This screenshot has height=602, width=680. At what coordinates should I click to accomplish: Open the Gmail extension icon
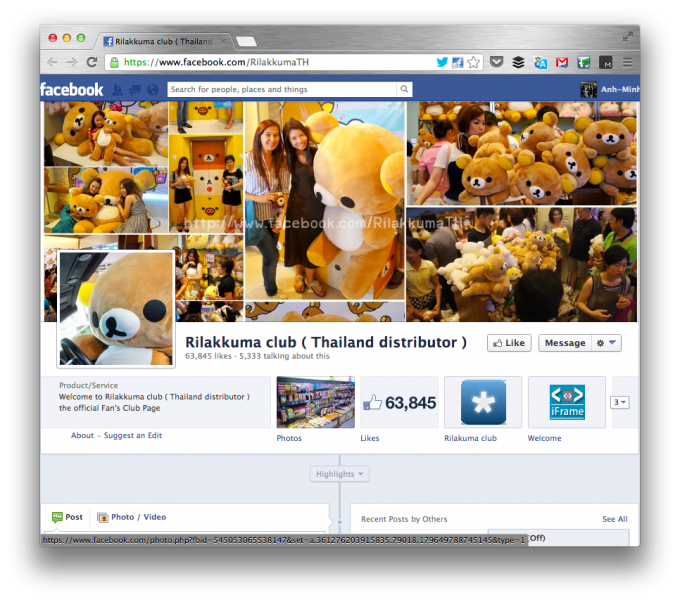(562, 62)
